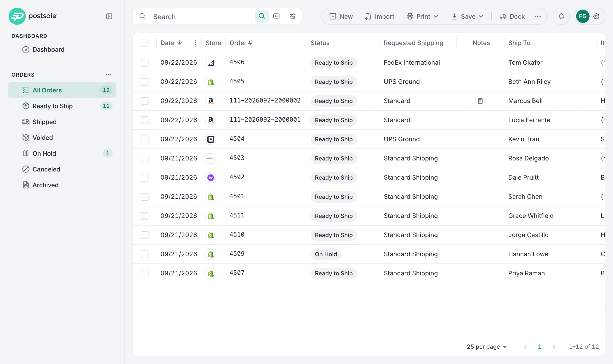The image size is (613, 364).
Task: Tick checkbox for order 4507
Action: 145,273
